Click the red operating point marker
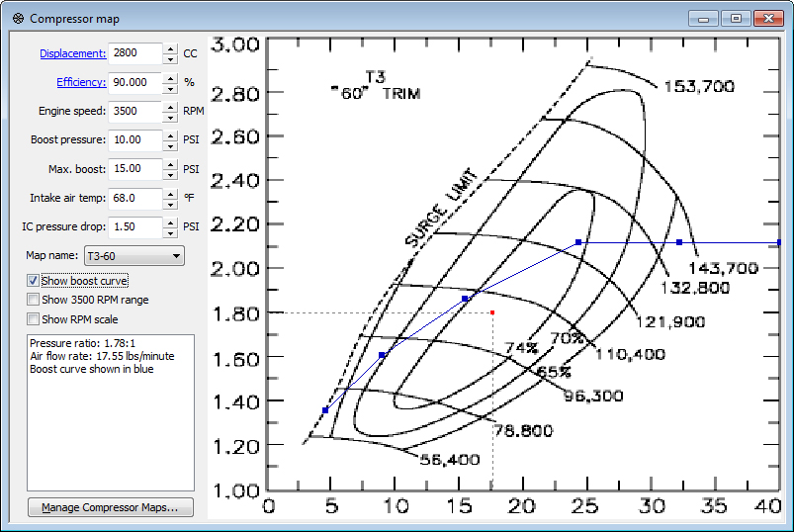 (492, 312)
